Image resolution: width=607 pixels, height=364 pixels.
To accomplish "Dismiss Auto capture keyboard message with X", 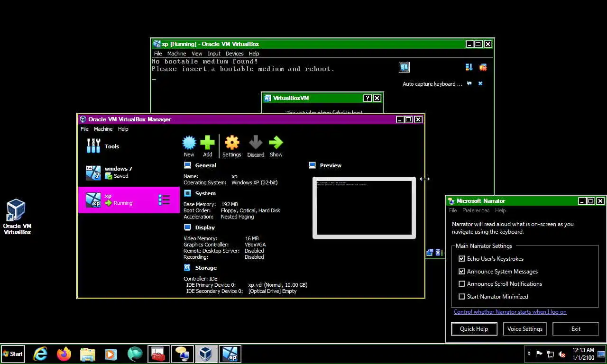I will 480,83.
